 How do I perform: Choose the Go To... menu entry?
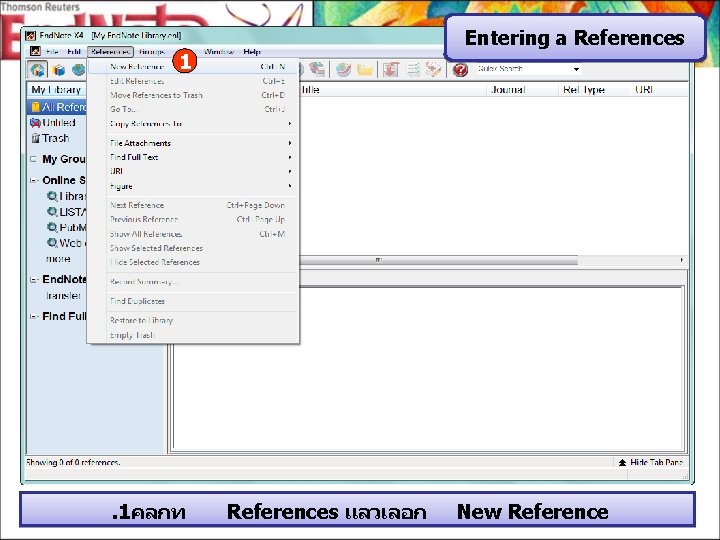pos(193,109)
